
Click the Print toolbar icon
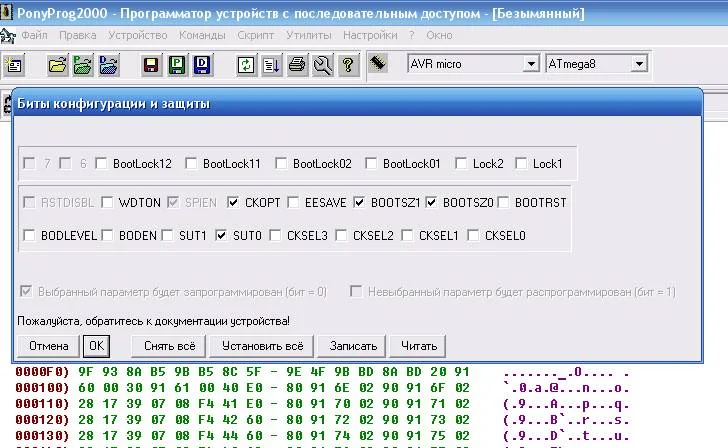pyautogui.click(x=297, y=65)
